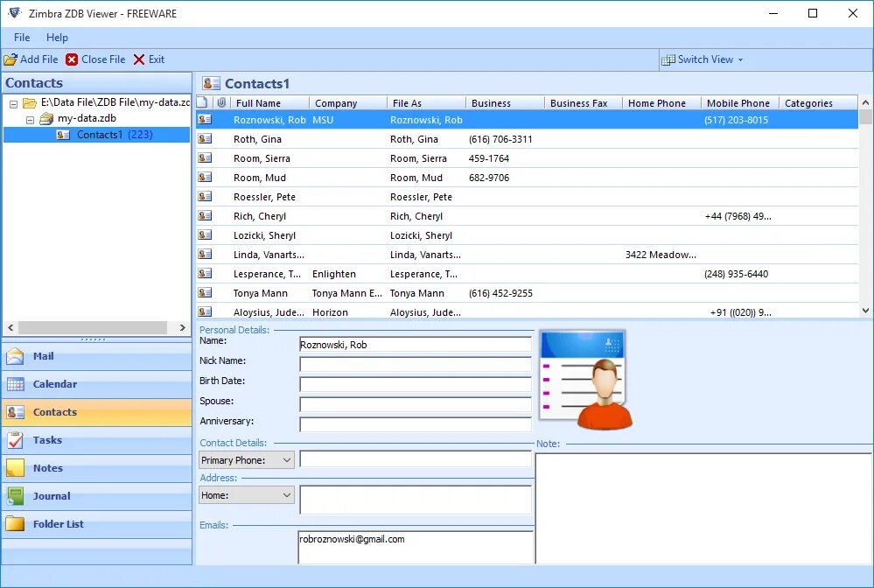Click the blank page column header icon
Screen dimensions: 874x588
202,102
